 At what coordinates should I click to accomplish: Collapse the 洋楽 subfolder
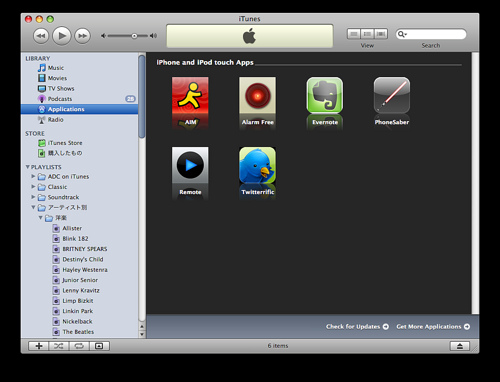[40, 218]
